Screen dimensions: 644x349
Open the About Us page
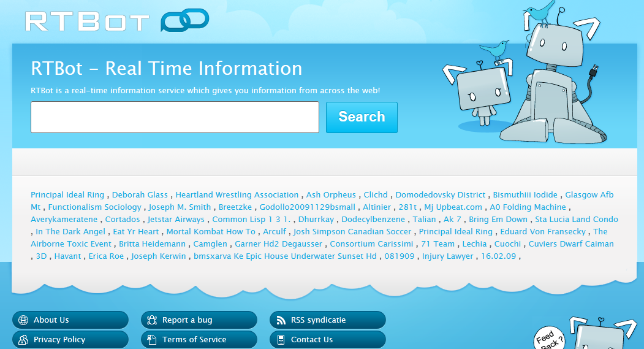point(70,320)
